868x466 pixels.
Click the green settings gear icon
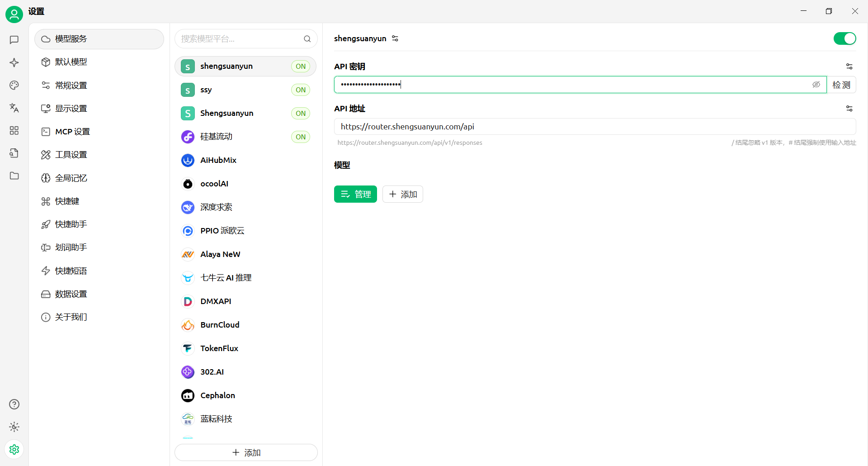(14, 449)
